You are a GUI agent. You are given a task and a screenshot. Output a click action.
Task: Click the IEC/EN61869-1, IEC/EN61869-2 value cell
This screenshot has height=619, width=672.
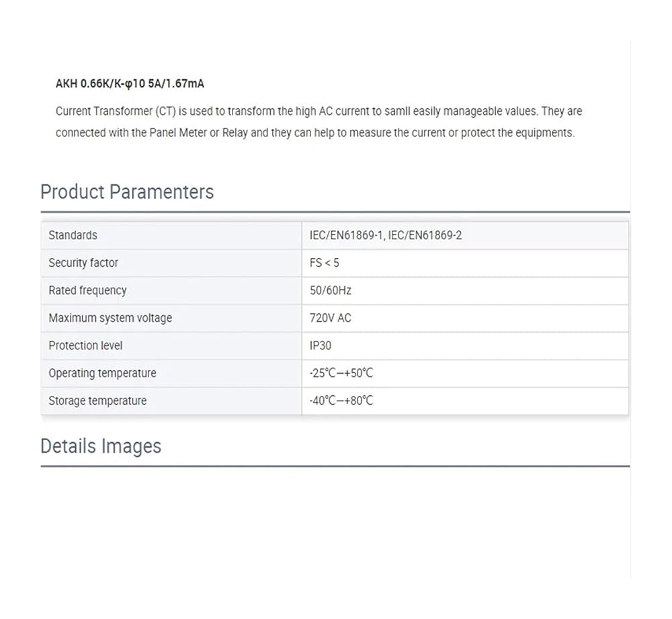coord(386,235)
